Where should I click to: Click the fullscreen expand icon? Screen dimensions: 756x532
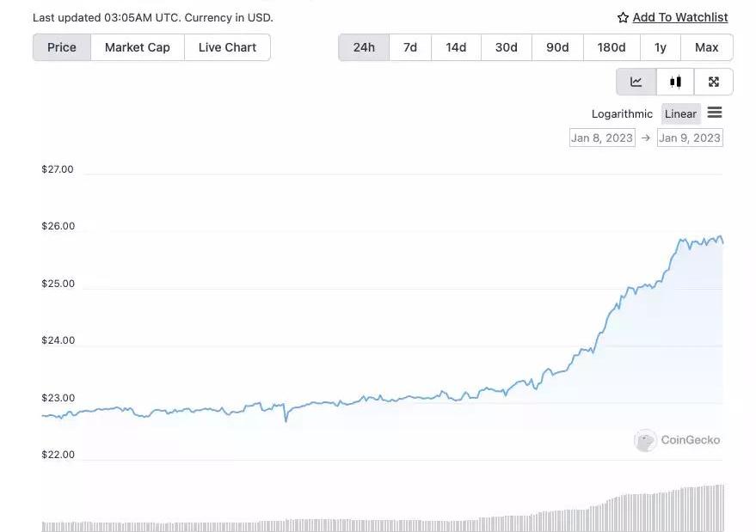click(713, 82)
